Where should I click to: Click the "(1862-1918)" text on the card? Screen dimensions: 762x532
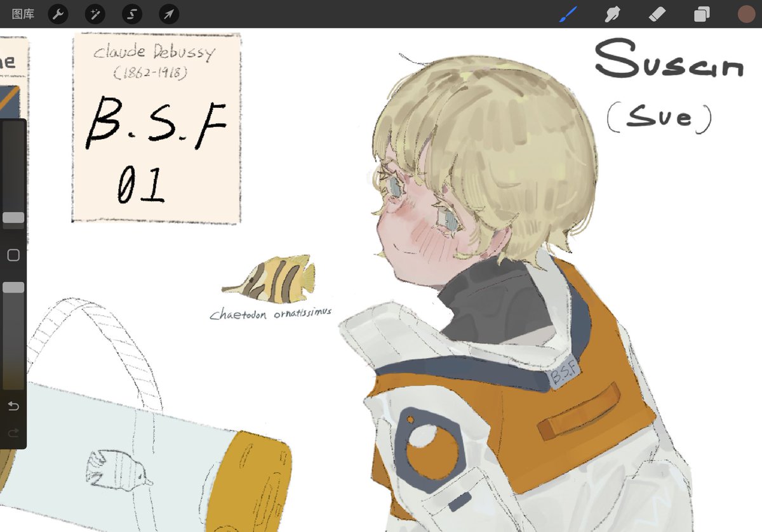[150, 74]
